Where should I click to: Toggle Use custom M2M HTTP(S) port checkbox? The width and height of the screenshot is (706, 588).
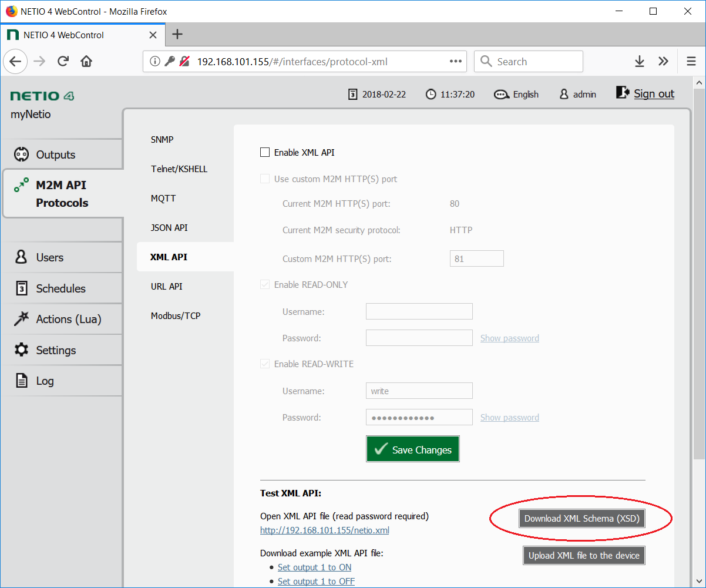(265, 179)
